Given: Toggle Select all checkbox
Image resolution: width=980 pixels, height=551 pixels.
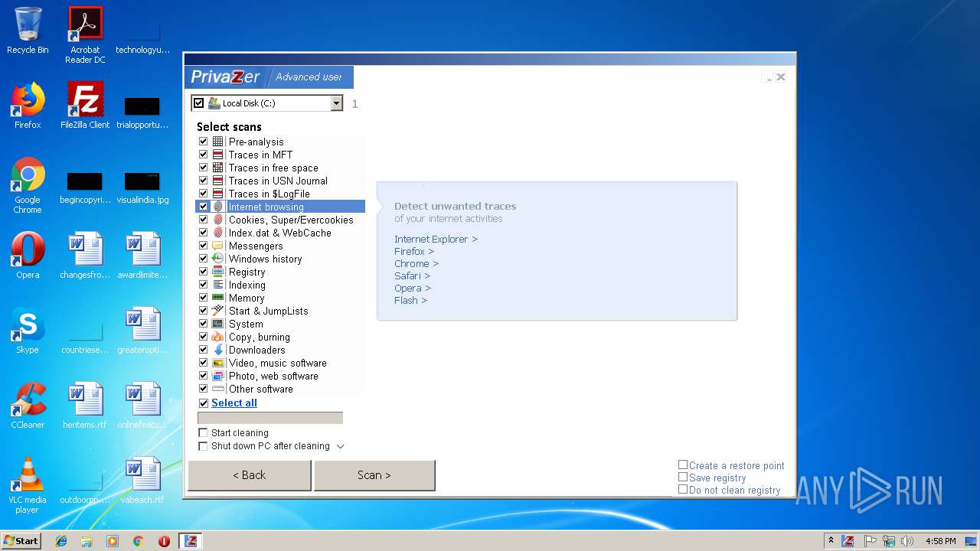Looking at the screenshot, I should [x=203, y=403].
